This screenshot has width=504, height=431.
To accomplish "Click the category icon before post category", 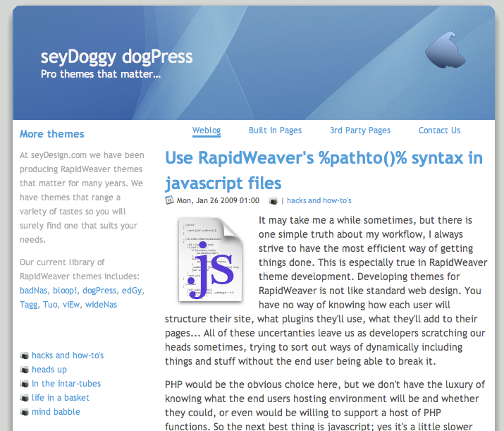I will (273, 200).
